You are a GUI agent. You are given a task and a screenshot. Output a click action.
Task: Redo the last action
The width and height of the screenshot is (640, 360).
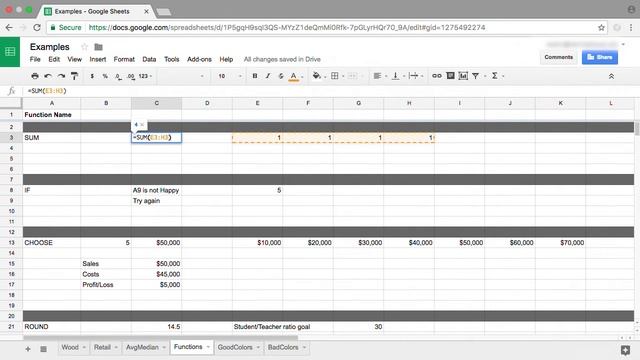coord(61,76)
